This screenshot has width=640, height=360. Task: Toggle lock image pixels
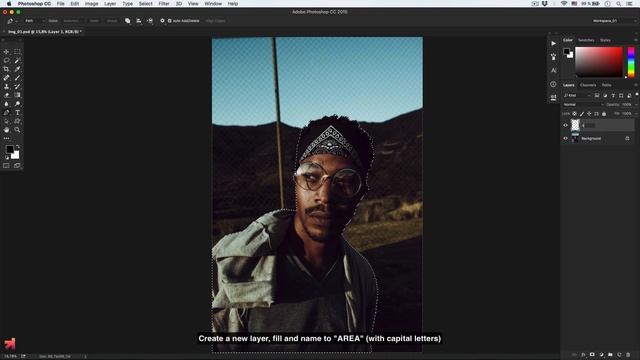pos(582,113)
